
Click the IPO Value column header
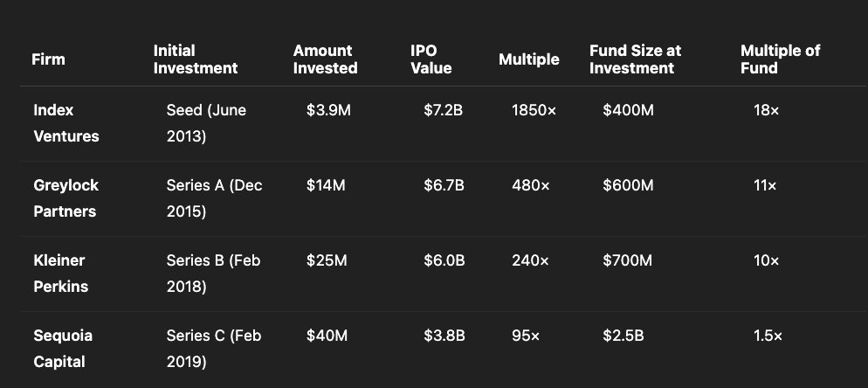[431, 59]
